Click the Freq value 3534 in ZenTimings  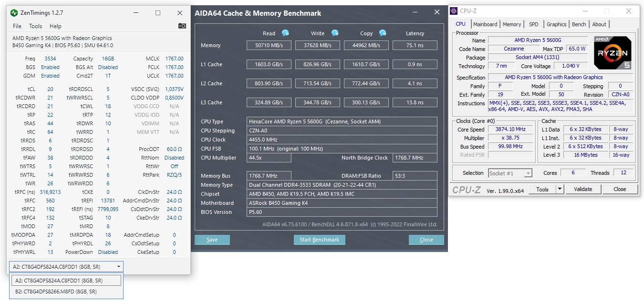(x=50, y=59)
